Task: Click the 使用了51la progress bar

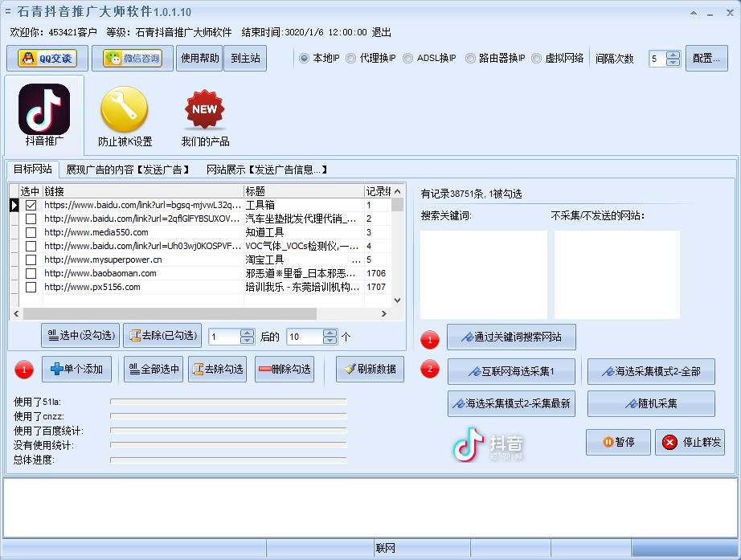Action: (228, 401)
